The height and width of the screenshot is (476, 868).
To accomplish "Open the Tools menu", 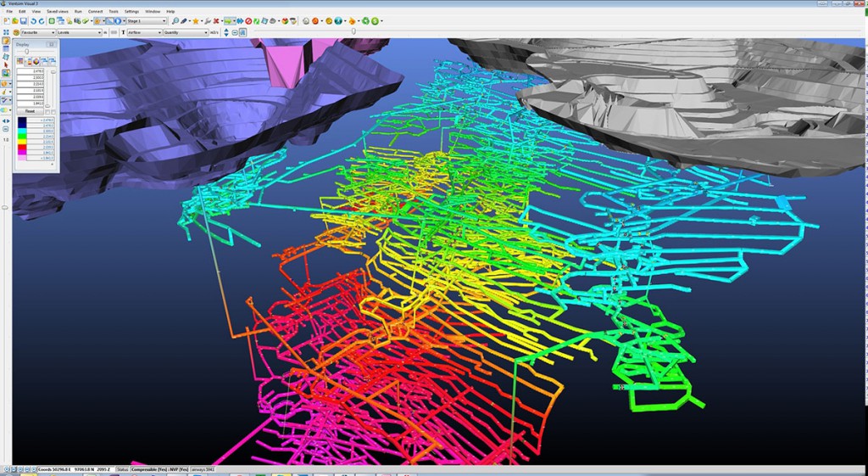I will click(x=114, y=11).
